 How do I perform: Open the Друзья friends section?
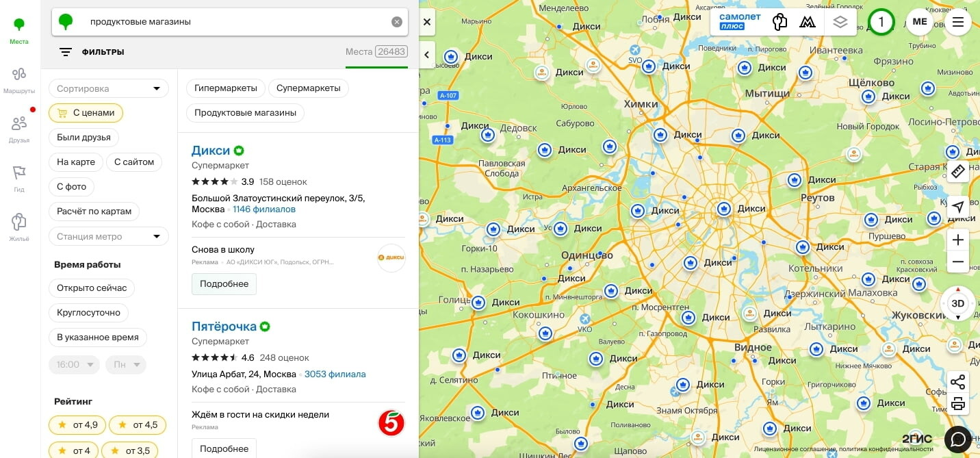(x=19, y=129)
